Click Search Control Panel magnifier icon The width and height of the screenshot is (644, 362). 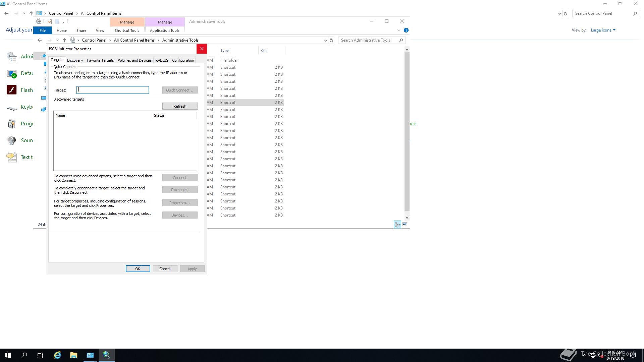coord(635,13)
